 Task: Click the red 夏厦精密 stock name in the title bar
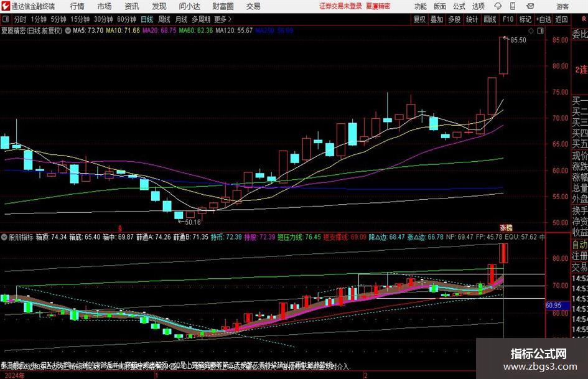tap(378, 6)
